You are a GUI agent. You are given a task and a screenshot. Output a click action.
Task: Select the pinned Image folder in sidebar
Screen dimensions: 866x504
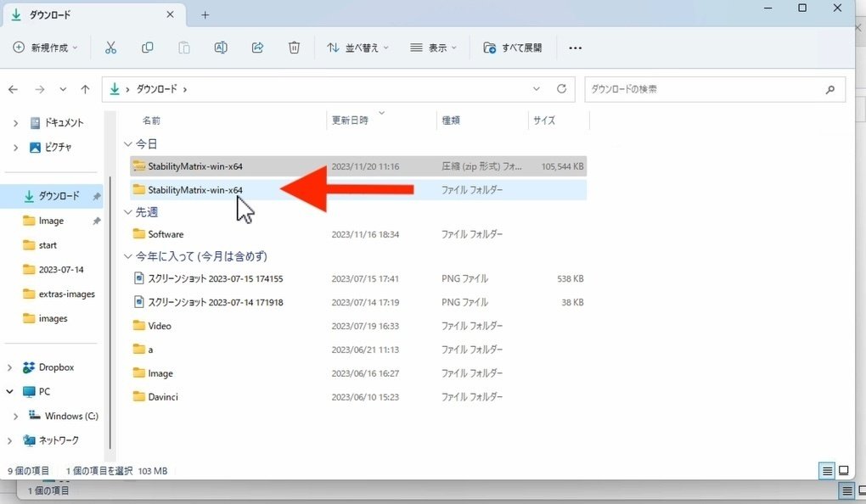point(43,221)
